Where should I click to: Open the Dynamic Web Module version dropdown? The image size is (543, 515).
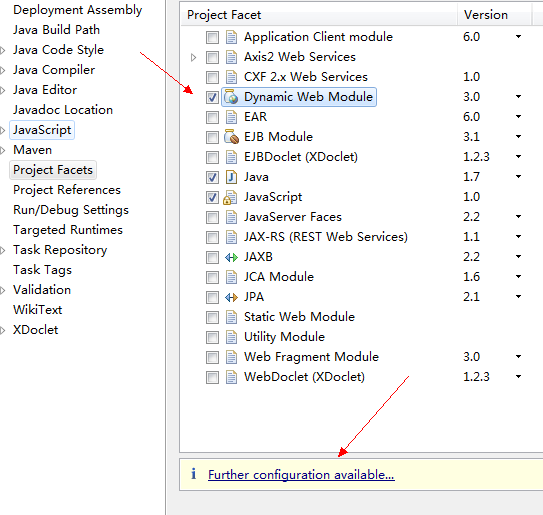click(x=518, y=97)
